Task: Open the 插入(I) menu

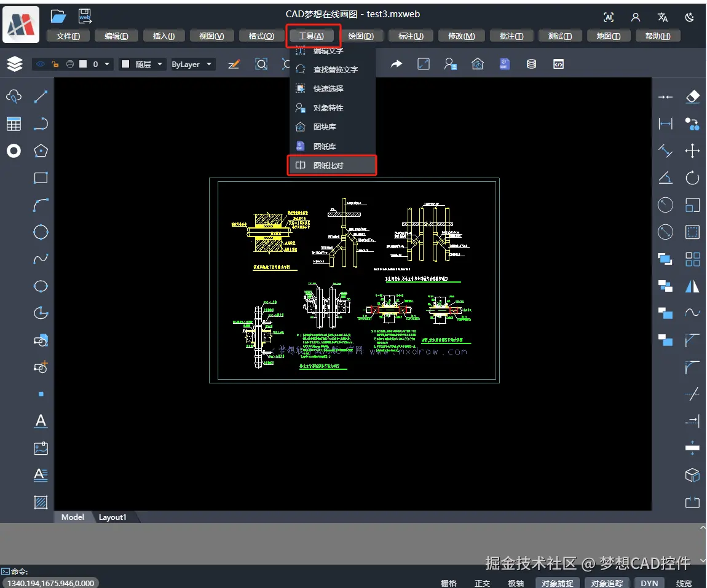Action: 163,36
